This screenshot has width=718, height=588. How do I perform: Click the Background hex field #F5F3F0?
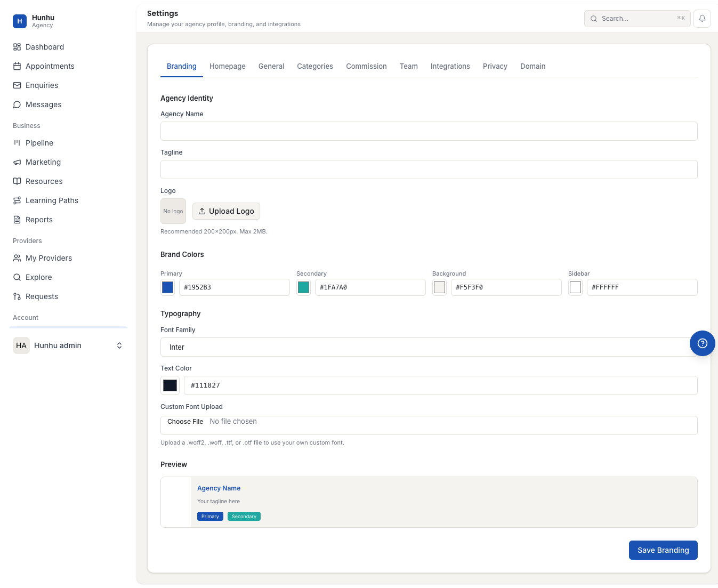pyautogui.click(x=506, y=287)
